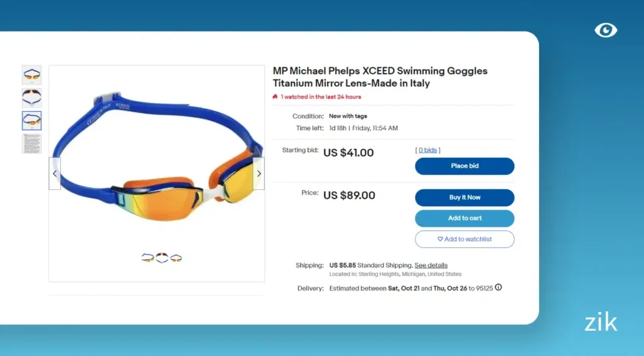The height and width of the screenshot is (356, 644).
Task: Open the text document thumbnail in the gallery
Action: [x=31, y=143]
